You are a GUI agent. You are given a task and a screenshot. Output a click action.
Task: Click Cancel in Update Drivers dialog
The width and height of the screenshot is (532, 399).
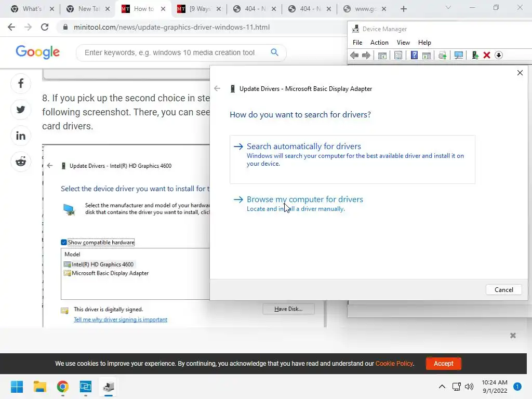pyautogui.click(x=503, y=290)
